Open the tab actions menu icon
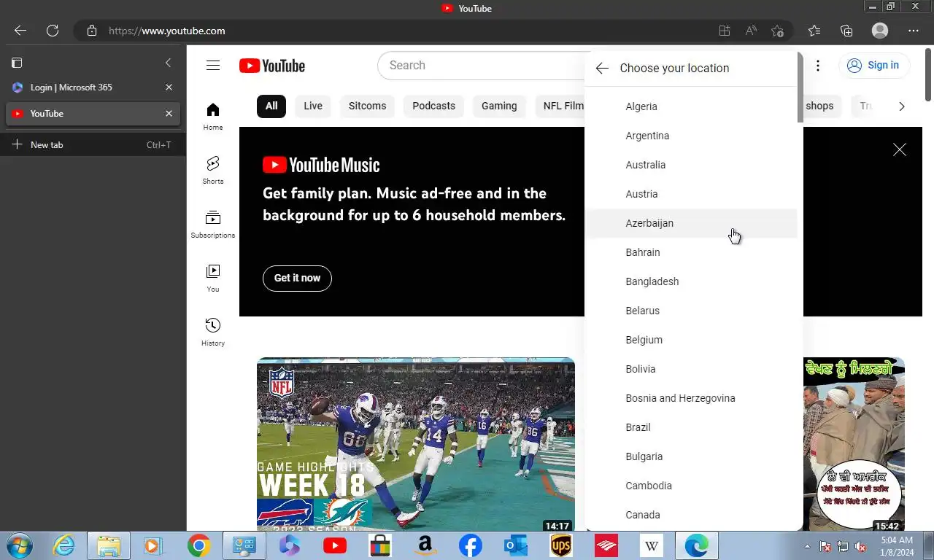Viewport: 934px width, 560px height. pos(18,63)
